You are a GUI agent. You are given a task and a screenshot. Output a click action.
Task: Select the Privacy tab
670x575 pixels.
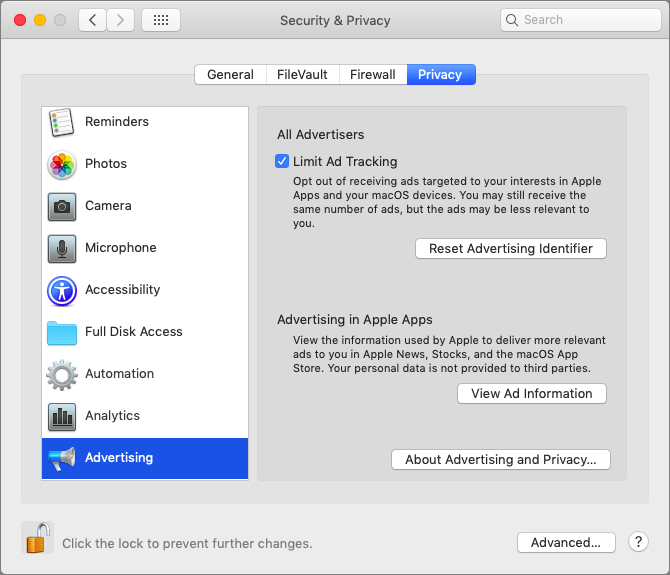441,75
